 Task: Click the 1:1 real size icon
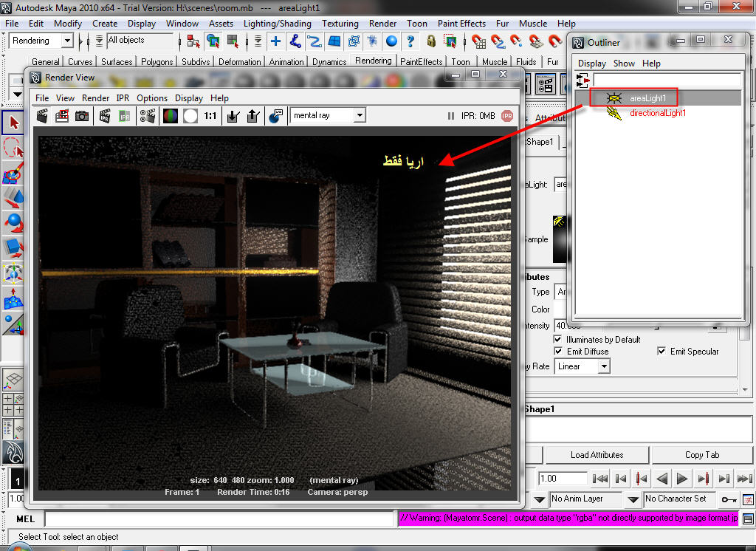tap(210, 116)
